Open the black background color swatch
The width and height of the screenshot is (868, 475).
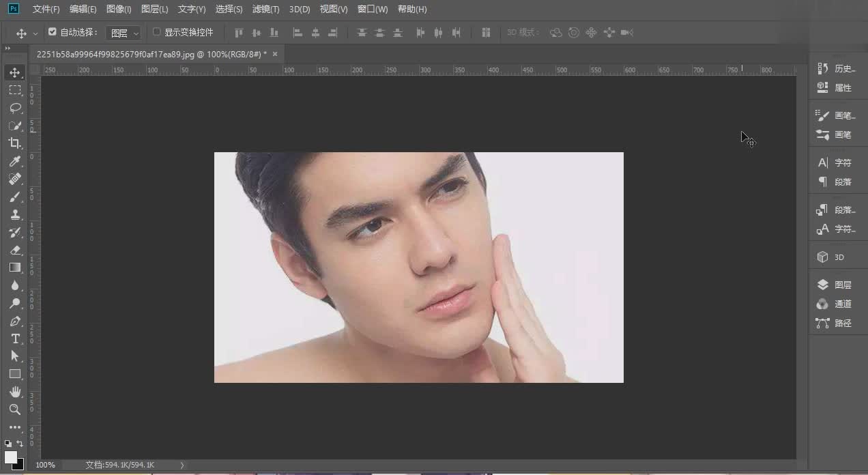click(20, 465)
